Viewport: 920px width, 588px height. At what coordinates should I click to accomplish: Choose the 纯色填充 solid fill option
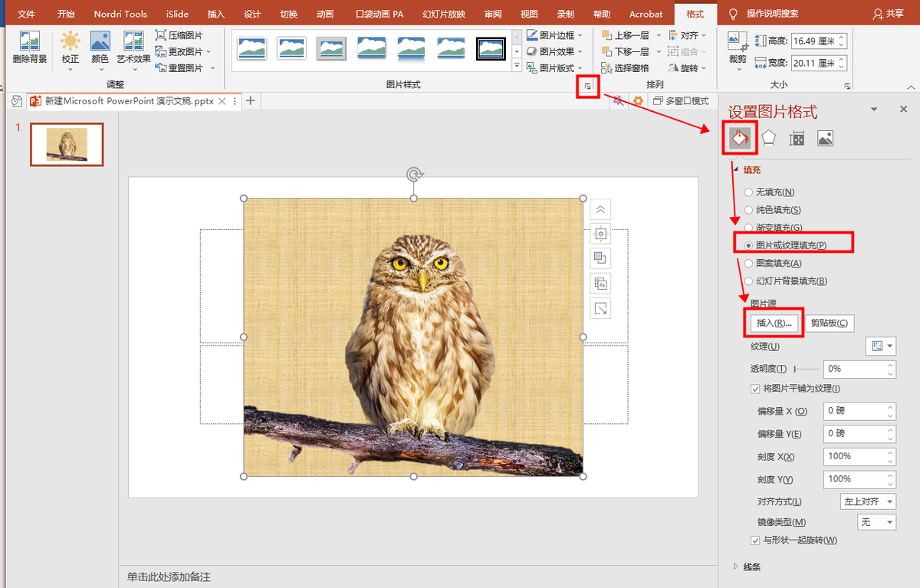pyautogui.click(x=749, y=210)
